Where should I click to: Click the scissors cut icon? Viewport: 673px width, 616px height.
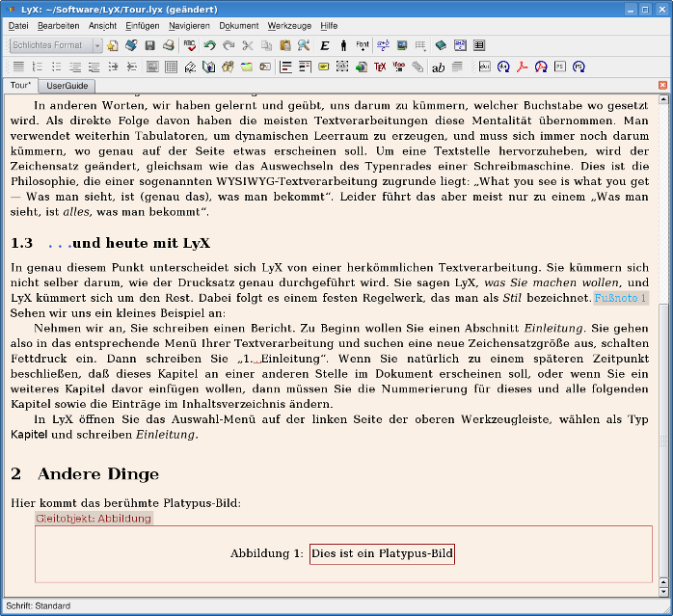click(247, 45)
